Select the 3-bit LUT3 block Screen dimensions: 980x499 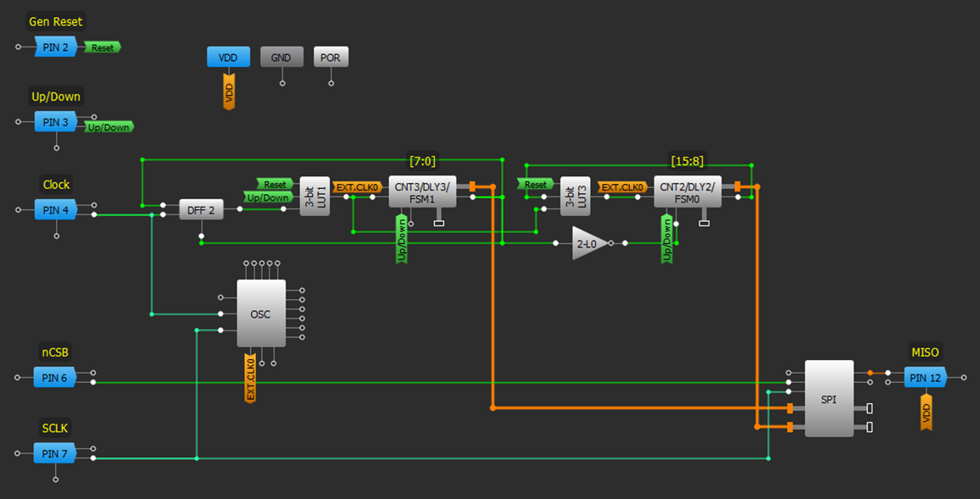pyautogui.click(x=575, y=197)
